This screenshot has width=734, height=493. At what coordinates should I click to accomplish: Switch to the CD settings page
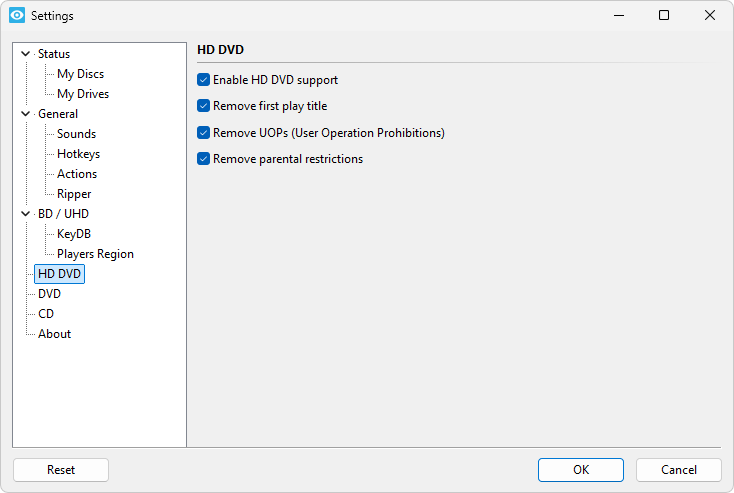(46, 314)
